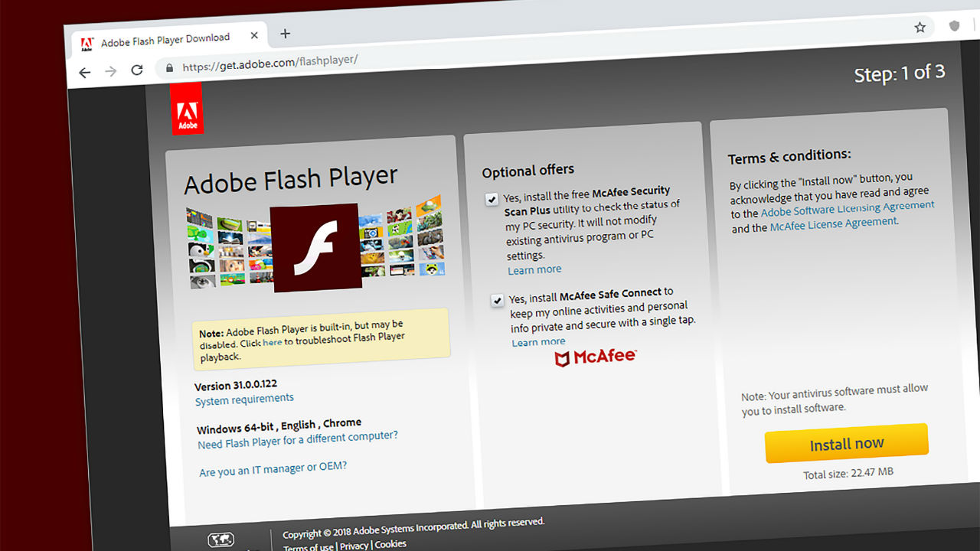The width and height of the screenshot is (980, 551).
Task: Click the here link to troubleshoot Flash playback
Action: (272, 343)
